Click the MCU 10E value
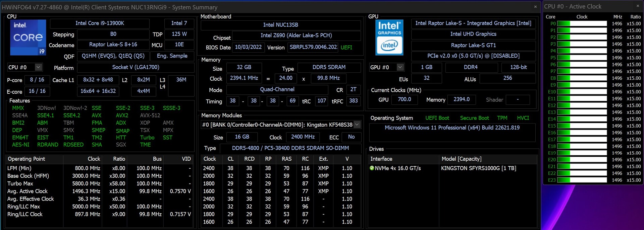Image resolution: width=644 pixels, height=230 pixels. point(179,45)
